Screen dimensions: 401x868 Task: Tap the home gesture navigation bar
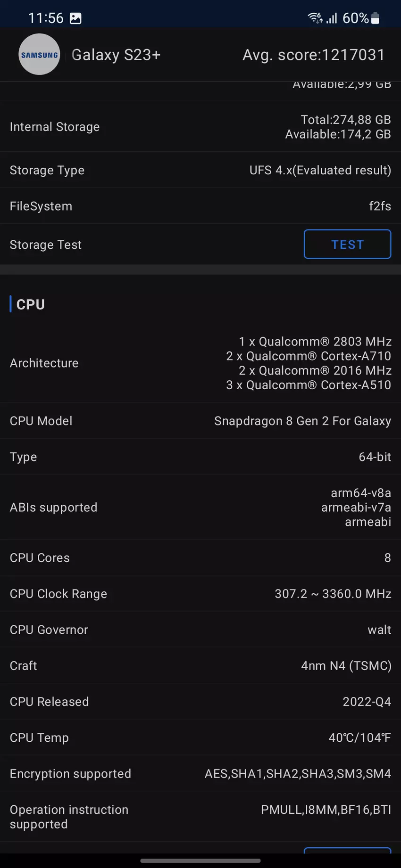coord(200,861)
